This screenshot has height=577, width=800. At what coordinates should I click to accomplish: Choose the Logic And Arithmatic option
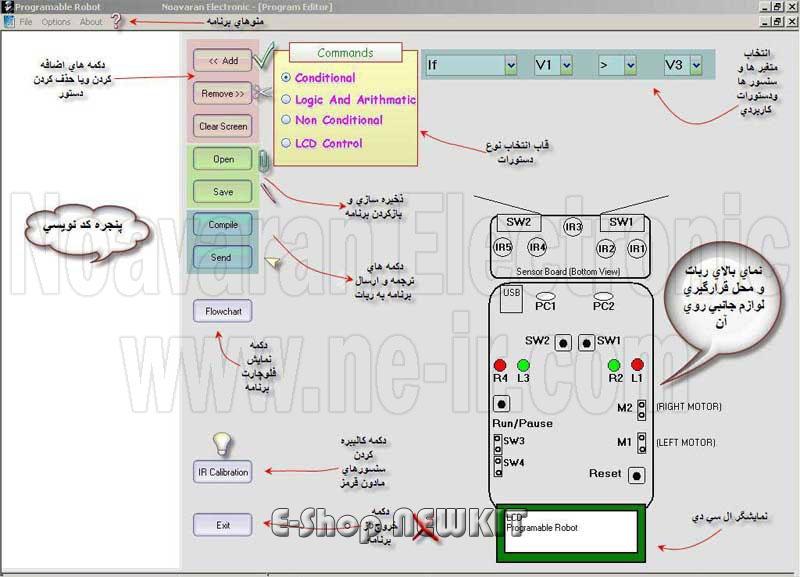coord(287,100)
